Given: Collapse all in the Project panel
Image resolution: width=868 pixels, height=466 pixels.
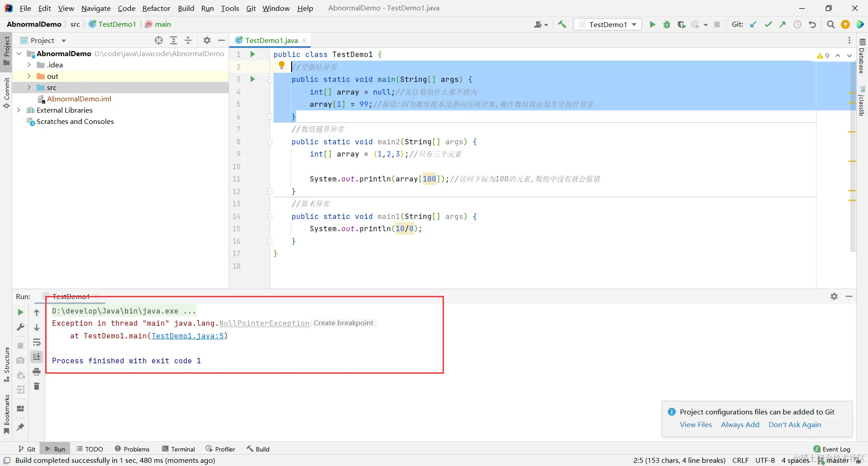Looking at the screenshot, I should [188, 40].
